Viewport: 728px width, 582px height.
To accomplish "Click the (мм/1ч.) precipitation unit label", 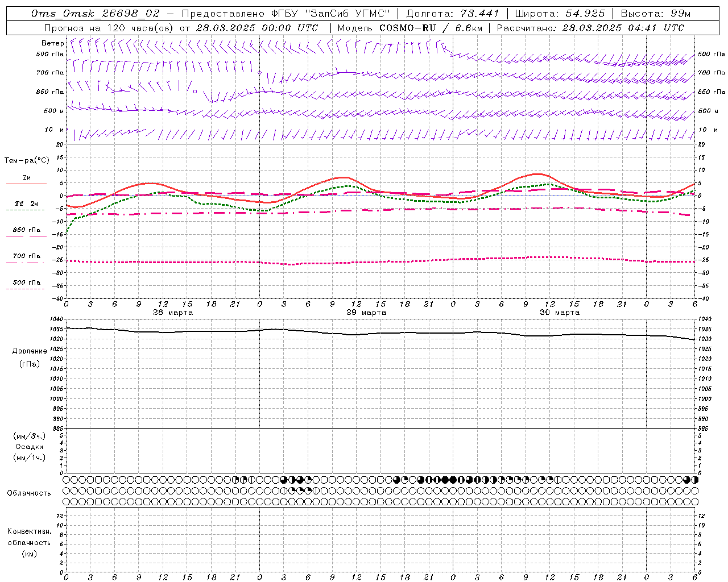I will (30, 458).
